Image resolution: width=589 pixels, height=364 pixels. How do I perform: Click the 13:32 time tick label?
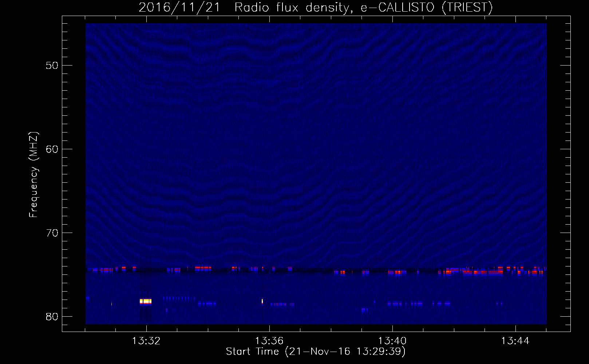tap(146, 341)
